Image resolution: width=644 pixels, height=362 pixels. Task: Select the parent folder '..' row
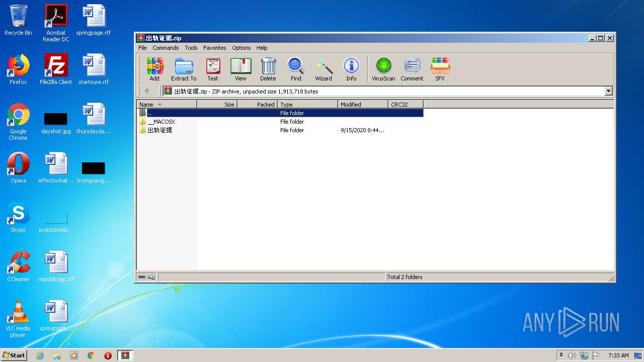point(280,113)
